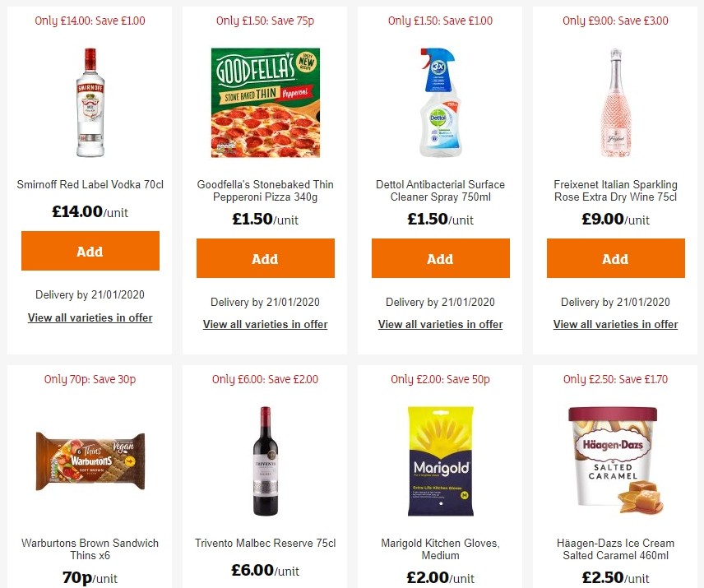The height and width of the screenshot is (588, 704).
Task: Add Dettol Antibacterial Surface Cleaner Spray
Action: pyautogui.click(x=440, y=257)
